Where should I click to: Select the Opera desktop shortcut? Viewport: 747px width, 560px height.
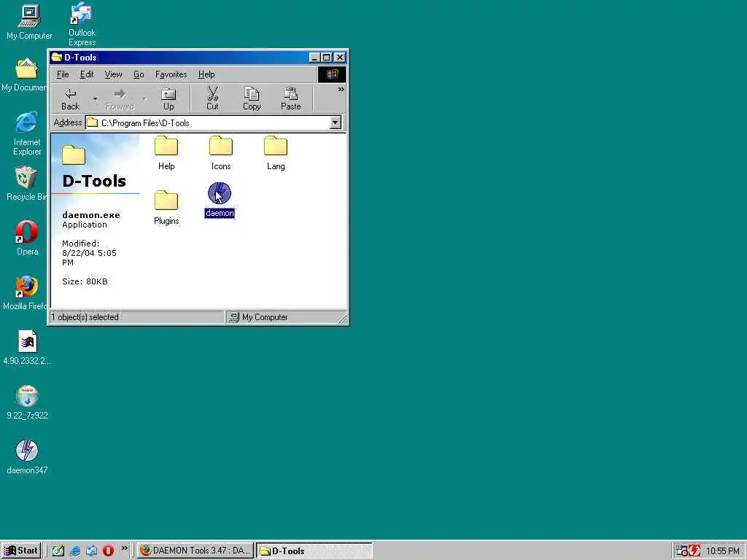27,238
